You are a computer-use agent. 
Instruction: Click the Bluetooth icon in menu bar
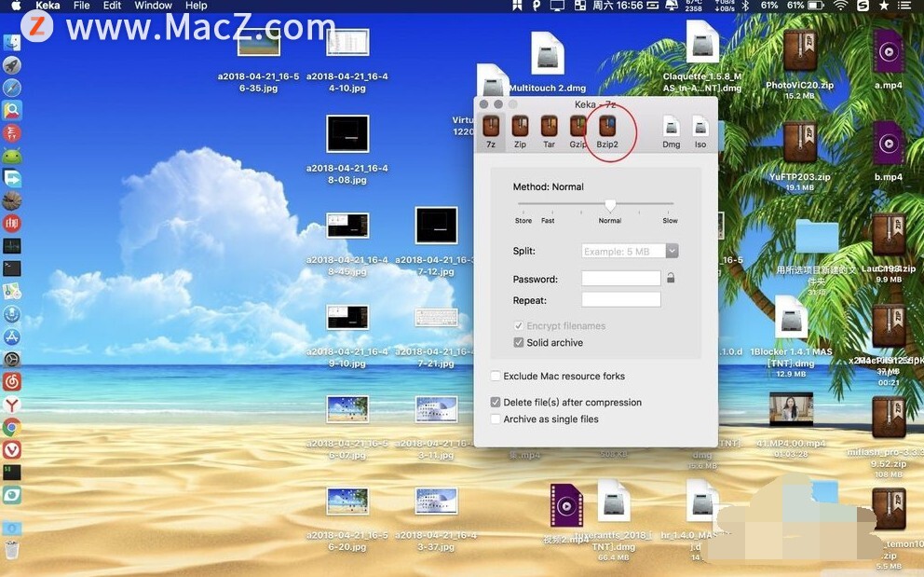tap(745, 6)
